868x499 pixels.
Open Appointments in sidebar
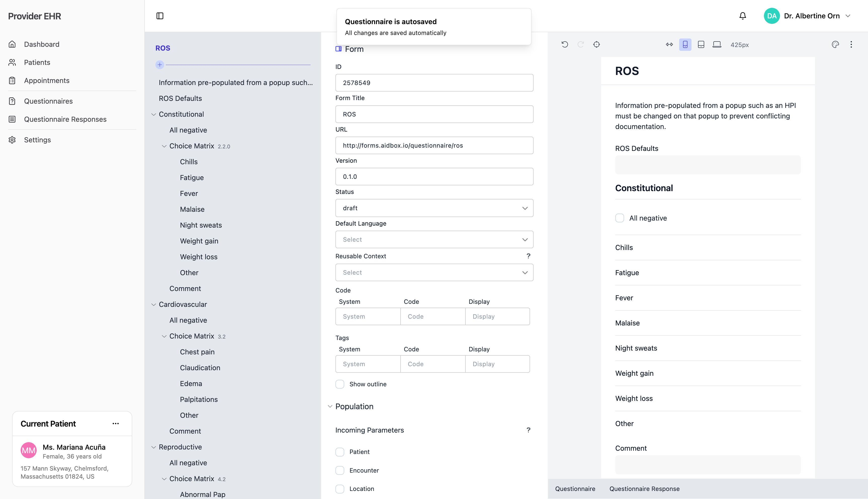[x=47, y=80]
